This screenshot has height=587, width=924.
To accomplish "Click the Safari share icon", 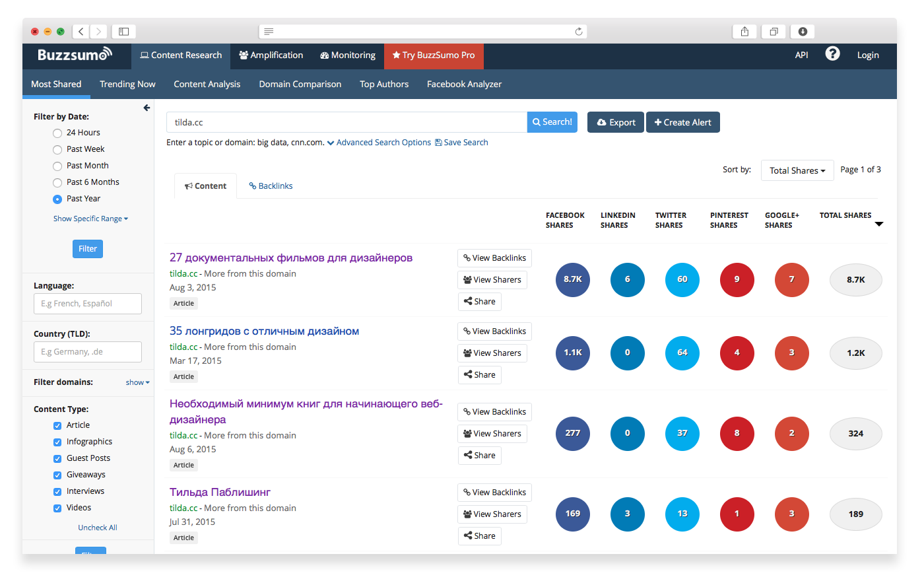I will [x=744, y=32].
